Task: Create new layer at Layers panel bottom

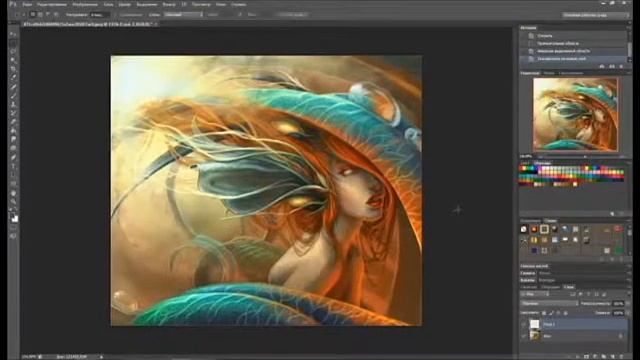Action: (613, 357)
